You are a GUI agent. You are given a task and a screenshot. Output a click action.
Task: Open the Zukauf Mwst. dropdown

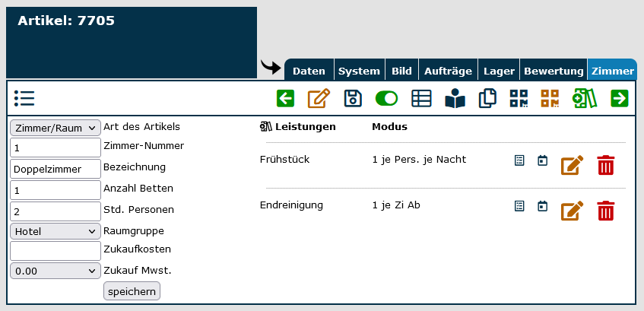(x=56, y=271)
